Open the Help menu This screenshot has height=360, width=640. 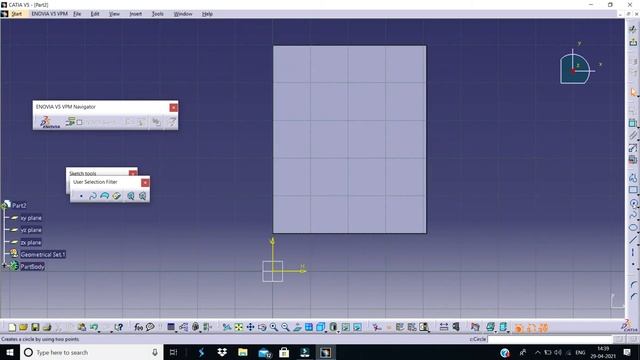[x=207, y=14]
